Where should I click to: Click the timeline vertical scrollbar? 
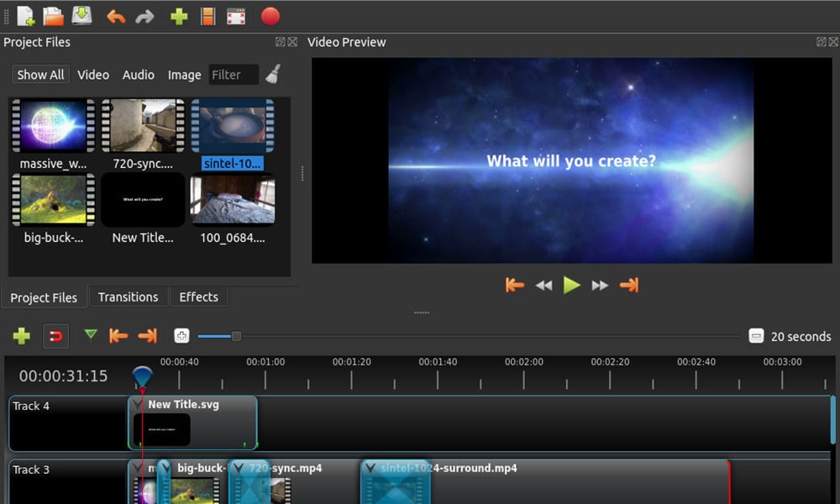pos(833,420)
